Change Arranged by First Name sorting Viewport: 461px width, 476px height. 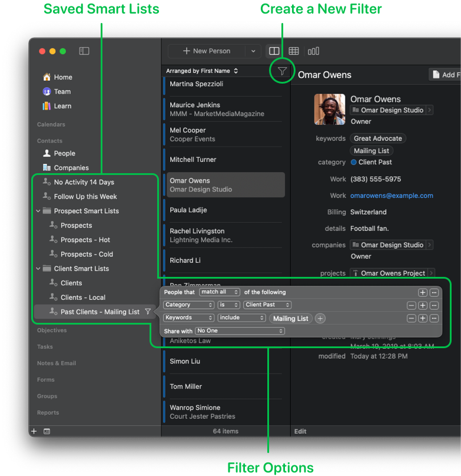(x=202, y=71)
